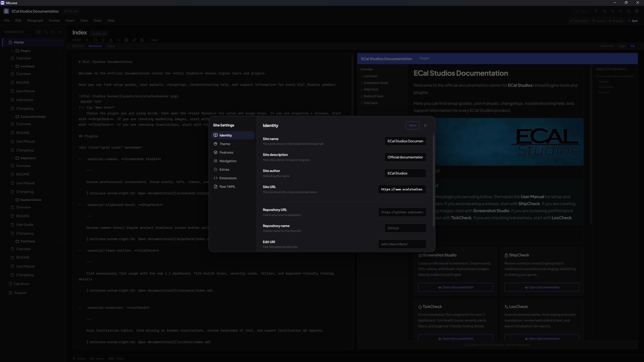
Task: Click the Features layers icon in Site Settings
Action: click(x=216, y=152)
